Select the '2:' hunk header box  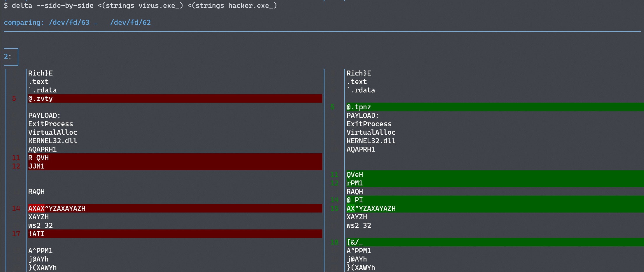pos(11,57)
